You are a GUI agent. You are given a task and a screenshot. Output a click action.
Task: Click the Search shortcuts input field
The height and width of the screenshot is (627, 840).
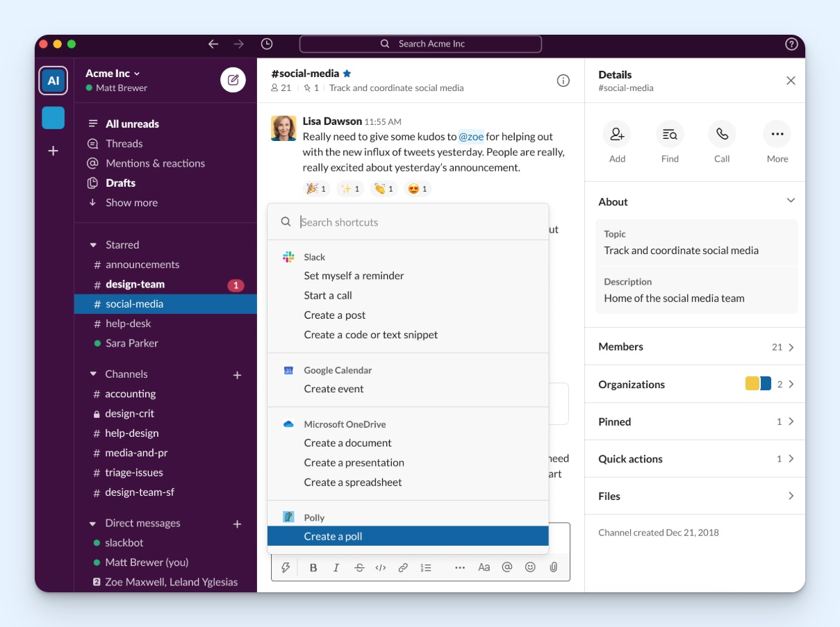417,222
